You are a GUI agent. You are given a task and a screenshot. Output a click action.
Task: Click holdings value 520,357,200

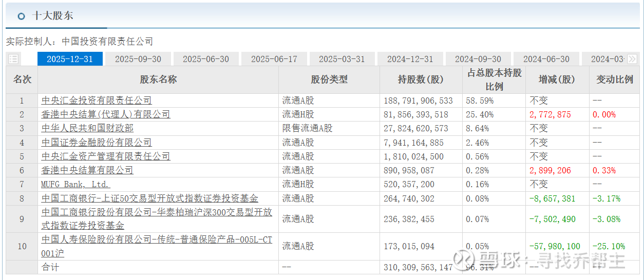click(409, 184)
